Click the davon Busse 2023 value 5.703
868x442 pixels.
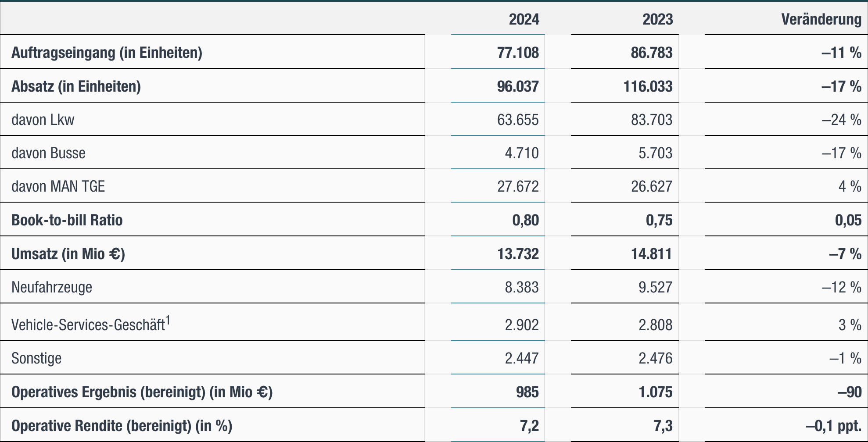pos(655,153)
